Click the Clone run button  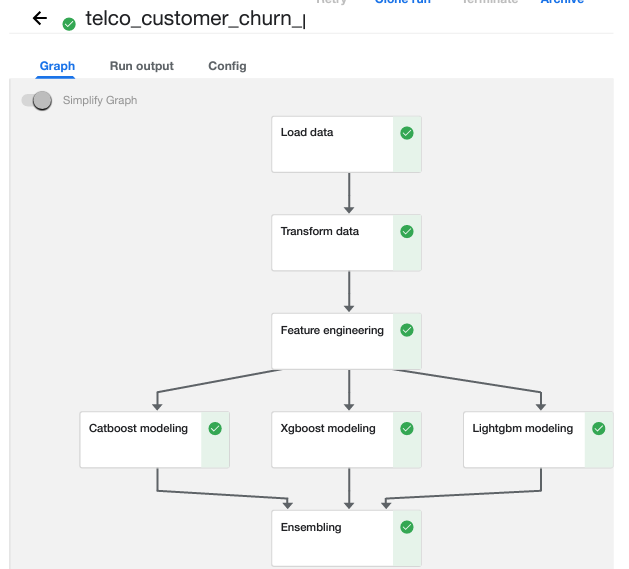pyautogui.click(x=405, y=3)
